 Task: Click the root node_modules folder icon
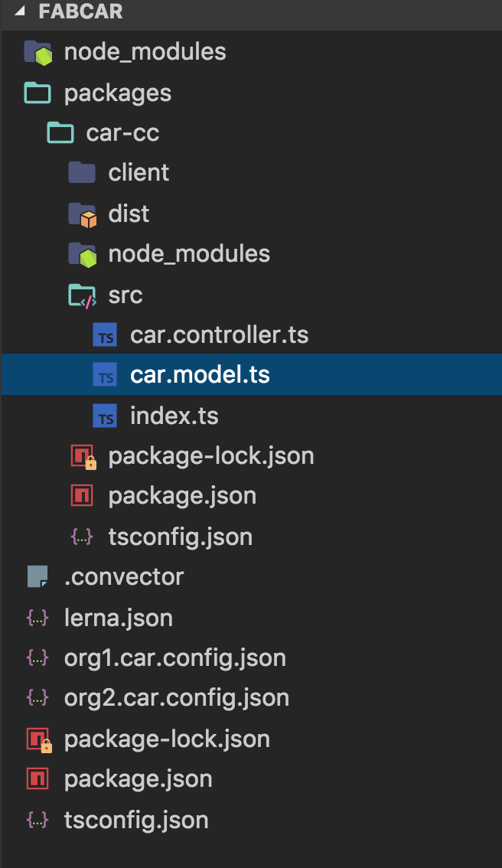point(38,52)
